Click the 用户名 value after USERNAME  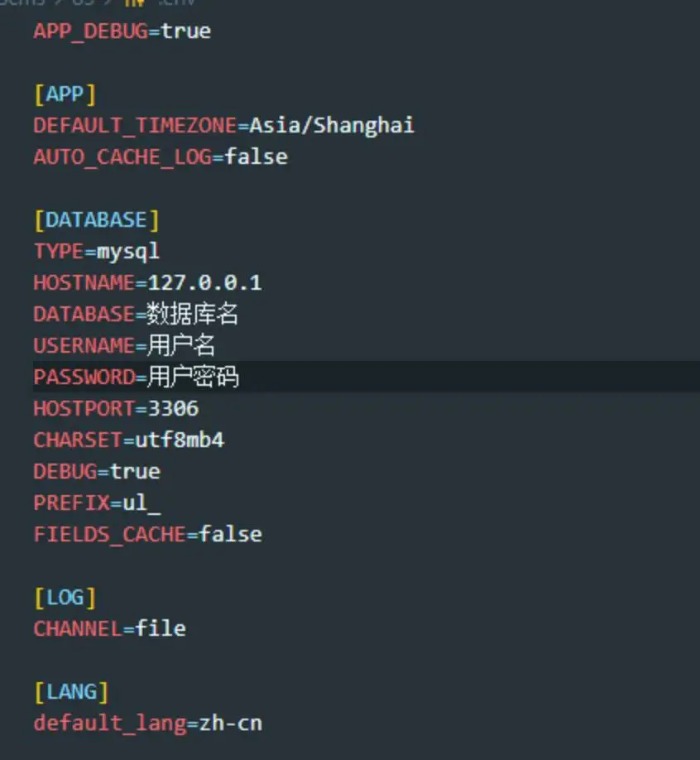tap(181, 346)
